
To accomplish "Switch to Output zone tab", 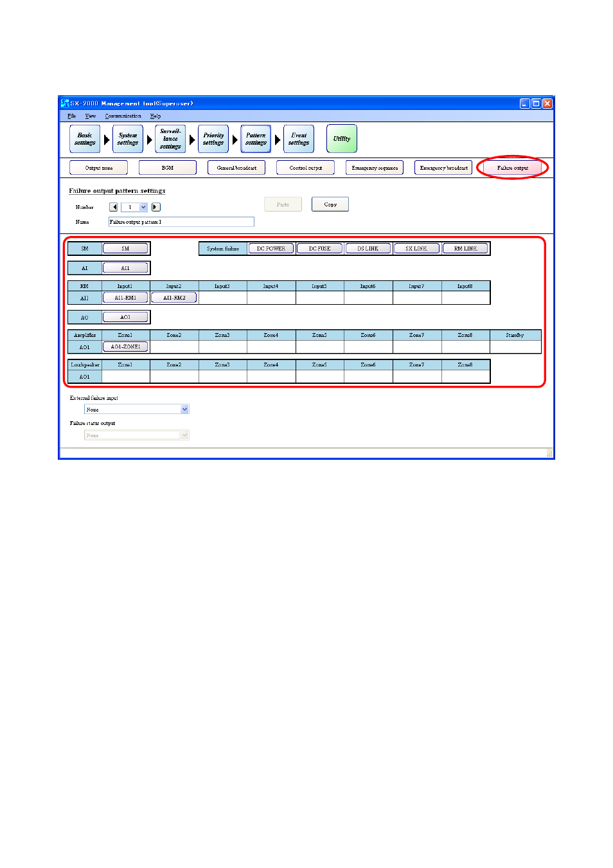I will coord(99,168).
